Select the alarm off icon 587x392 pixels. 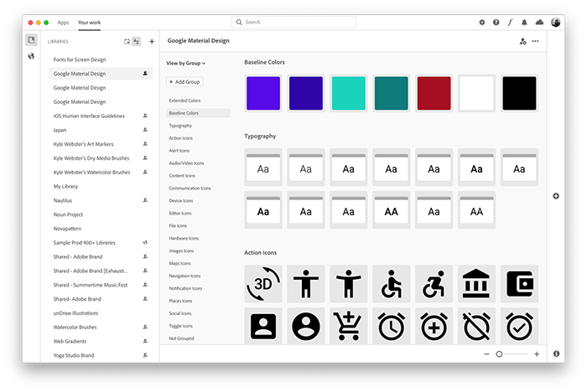coord(476,326)
